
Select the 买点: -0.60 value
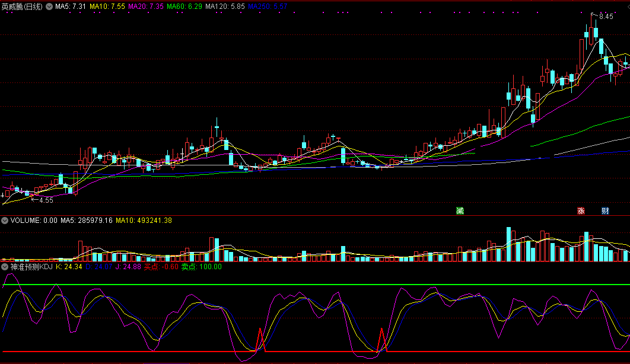[161, 267]
